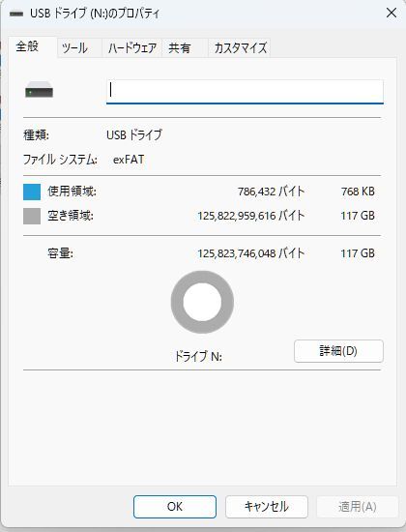
Task: Click the drive icon beside the name field
Action: tap(39, 90)
